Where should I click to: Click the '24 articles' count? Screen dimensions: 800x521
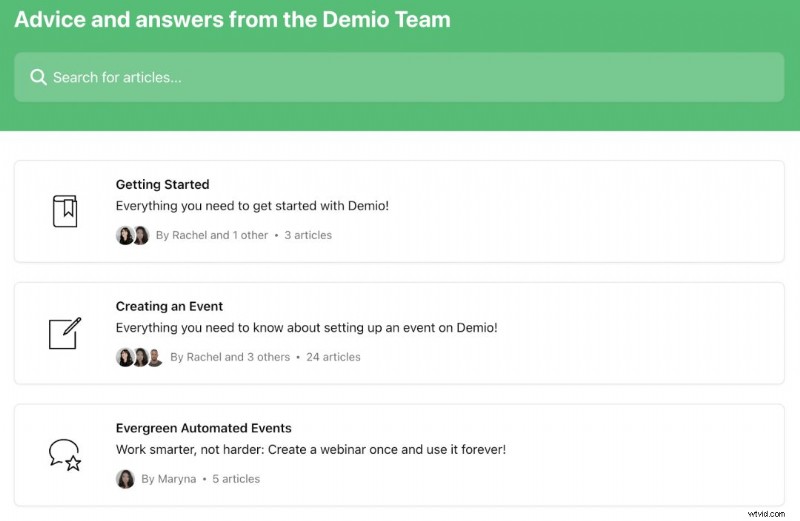333,357
